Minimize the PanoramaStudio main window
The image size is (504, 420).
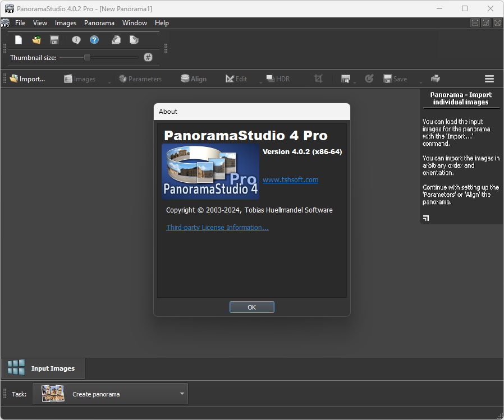click(439, 8)
